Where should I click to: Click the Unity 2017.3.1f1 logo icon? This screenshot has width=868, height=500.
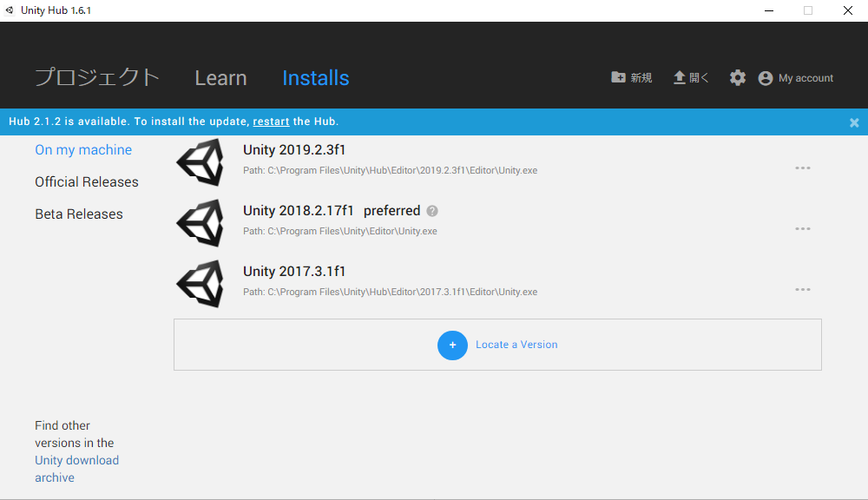[x=201, y=284]
